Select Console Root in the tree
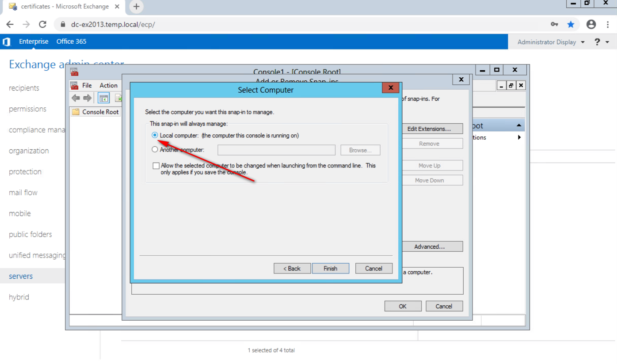Image resolution: width=617 pixels, height=364 pixels. [100, 112]
